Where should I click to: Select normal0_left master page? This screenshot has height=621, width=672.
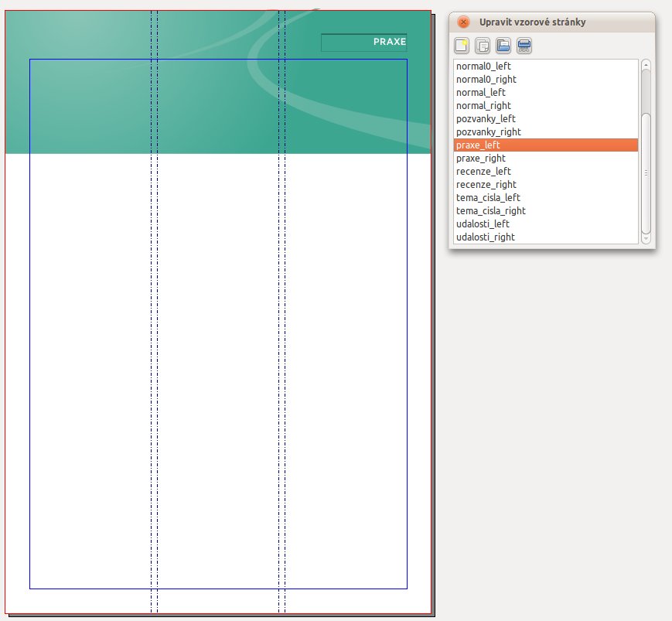pyautogui.click(x=546, y=66)
